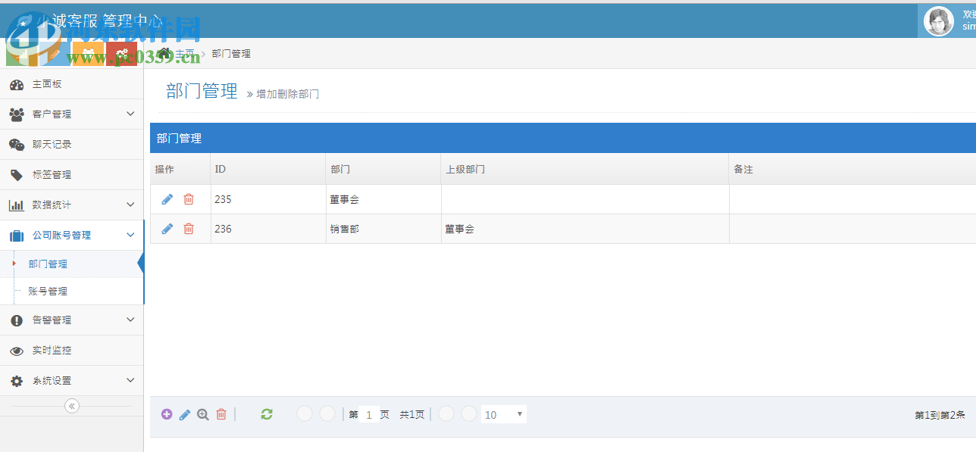Screen dimensions: 976x452
Task: Click the 部门管理 breadcrumb text
Action: coord(231,54)
